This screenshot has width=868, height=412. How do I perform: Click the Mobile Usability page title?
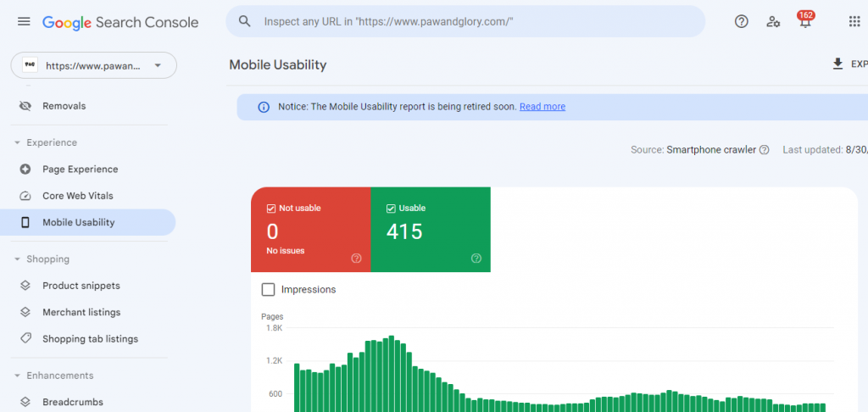(278, 64)
